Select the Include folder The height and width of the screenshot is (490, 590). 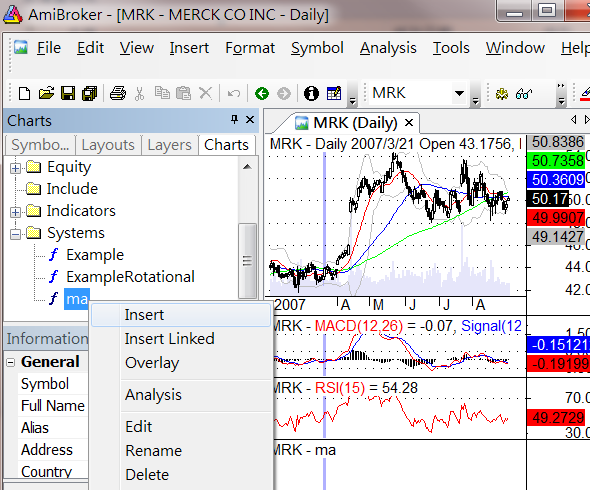[72, 189]
